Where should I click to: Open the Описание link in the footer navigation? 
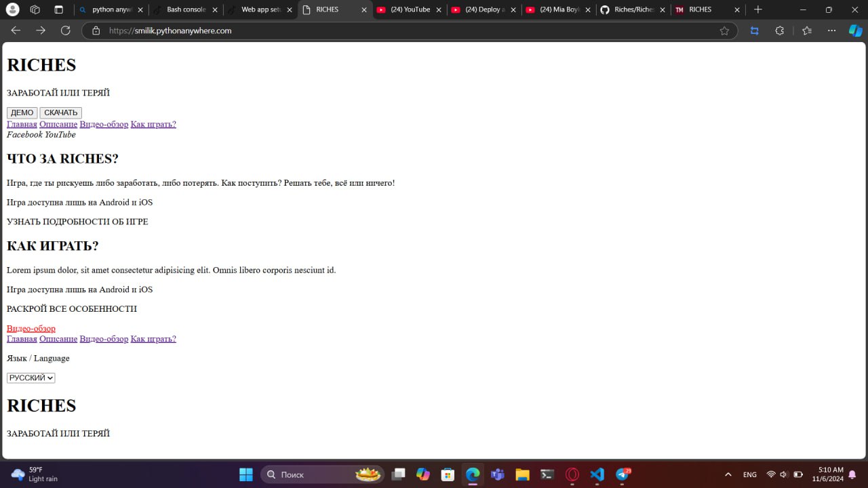coord(58,339)
